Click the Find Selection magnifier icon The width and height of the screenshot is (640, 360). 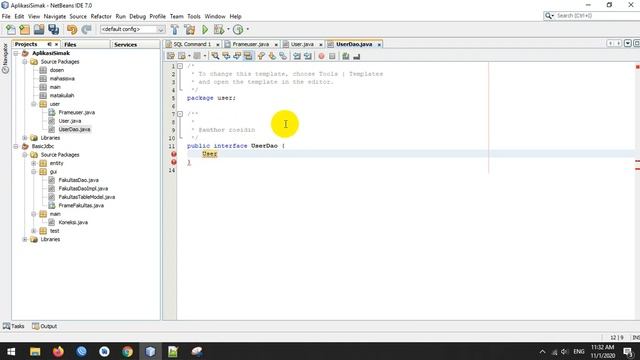pos(215,56)
